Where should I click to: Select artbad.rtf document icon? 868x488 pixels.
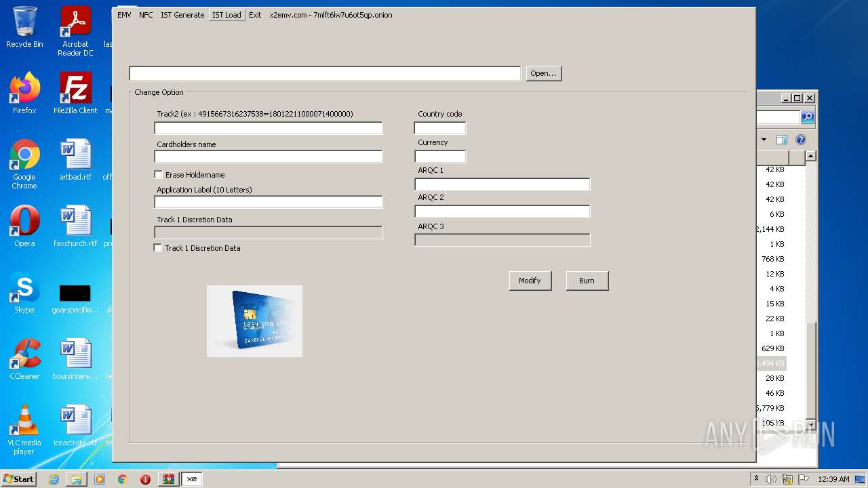coord(75,159)
